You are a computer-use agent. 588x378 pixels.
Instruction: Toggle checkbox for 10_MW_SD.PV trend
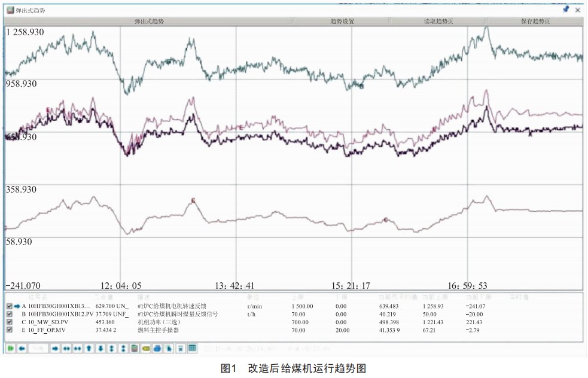point(9,322)
